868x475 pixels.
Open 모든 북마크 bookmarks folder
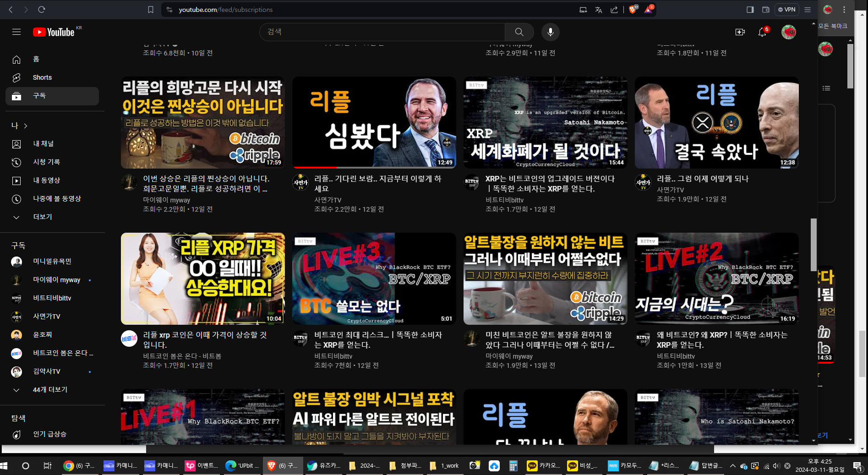point(833,26)
